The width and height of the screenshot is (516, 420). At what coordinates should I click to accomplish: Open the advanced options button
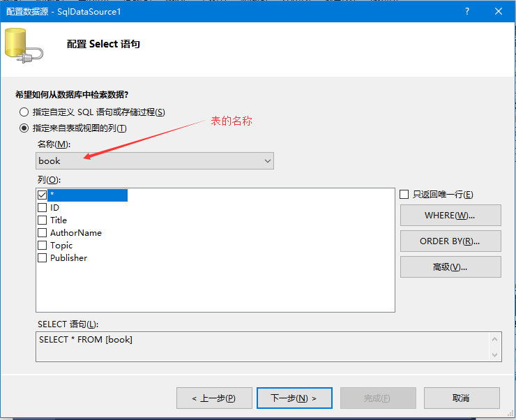450,267
